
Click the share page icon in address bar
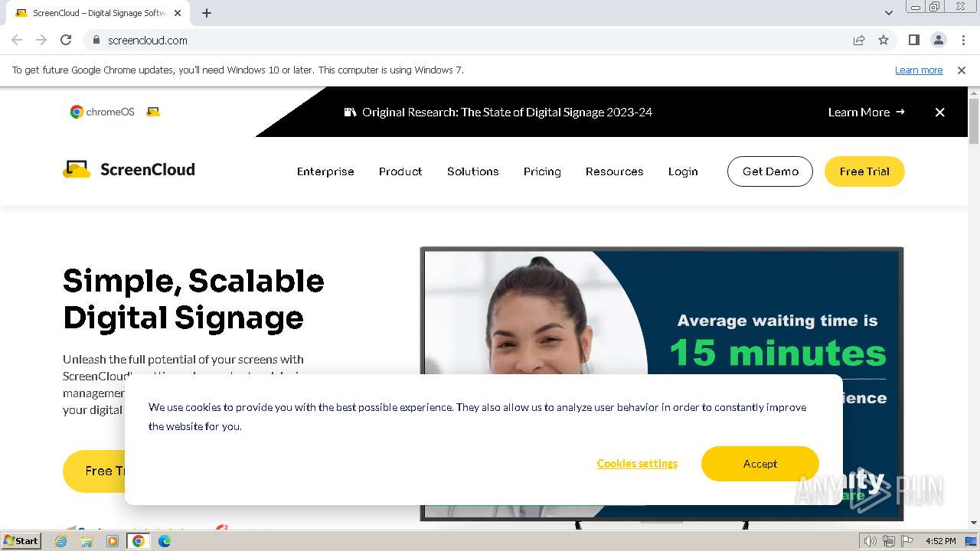[859, 40]
